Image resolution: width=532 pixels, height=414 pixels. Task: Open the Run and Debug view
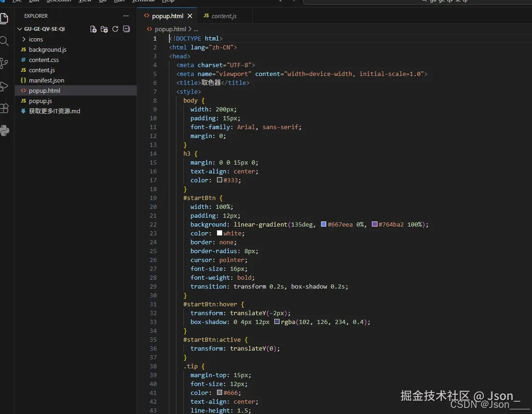click(4, 86)
